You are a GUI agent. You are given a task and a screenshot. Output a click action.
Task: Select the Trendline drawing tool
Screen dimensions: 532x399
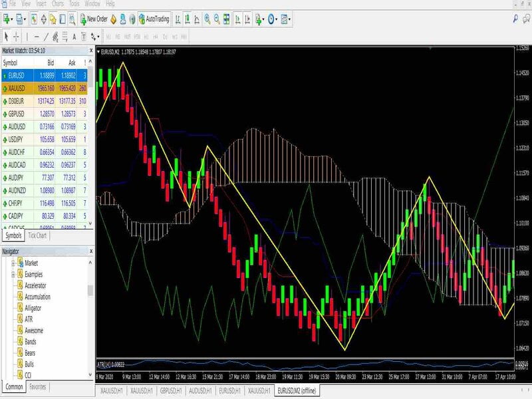coord(47,33)
